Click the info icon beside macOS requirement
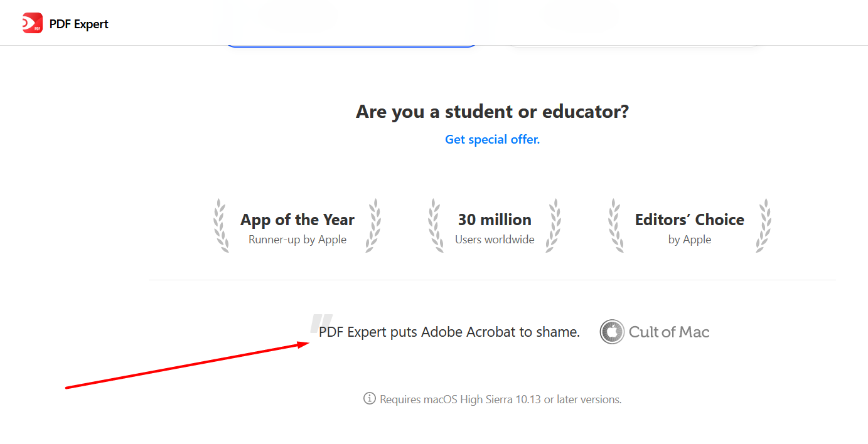868x444 pixels. click(x=370, y=398)
